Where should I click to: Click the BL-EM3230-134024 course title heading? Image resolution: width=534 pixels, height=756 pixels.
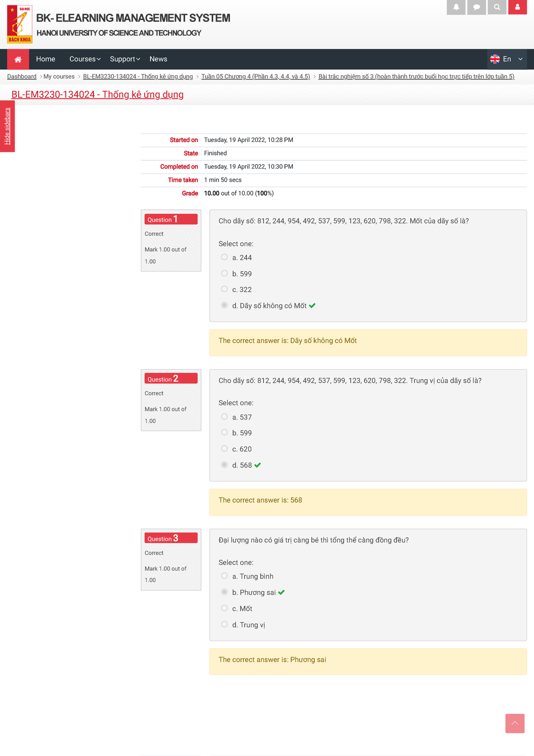tap(97, 94)
